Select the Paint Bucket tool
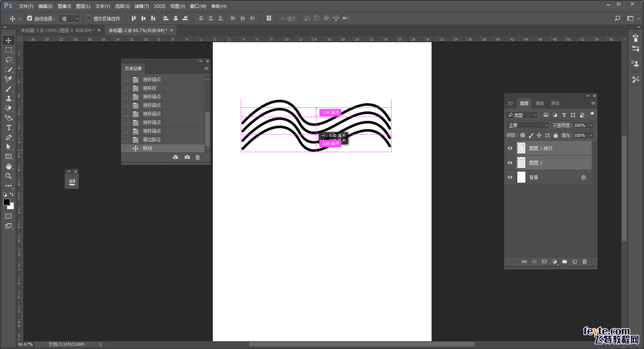Image resolution: width=644 pixels, height=349 pixels. (x=8, y=118)
